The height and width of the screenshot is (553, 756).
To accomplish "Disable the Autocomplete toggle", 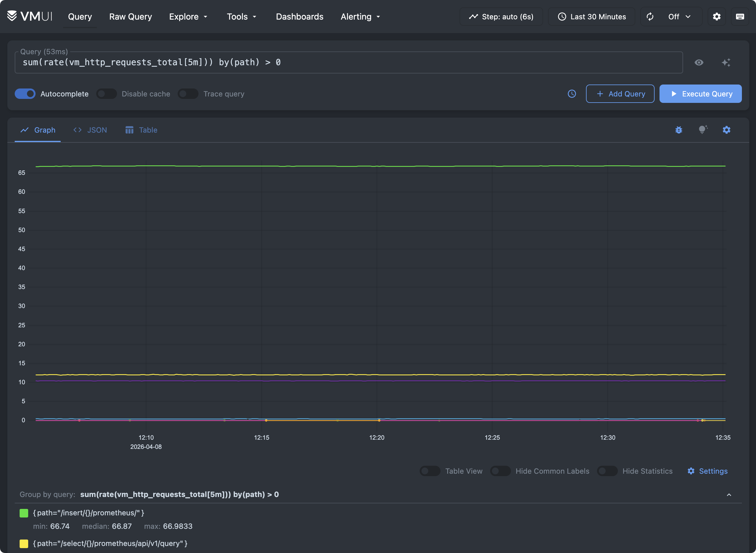I will click(25, 94).
